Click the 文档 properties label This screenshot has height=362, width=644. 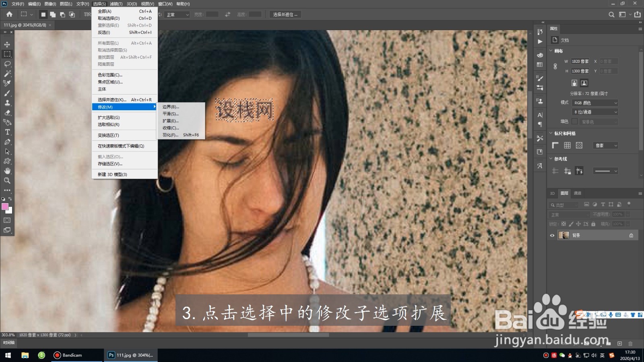click(x=565, y=40)
